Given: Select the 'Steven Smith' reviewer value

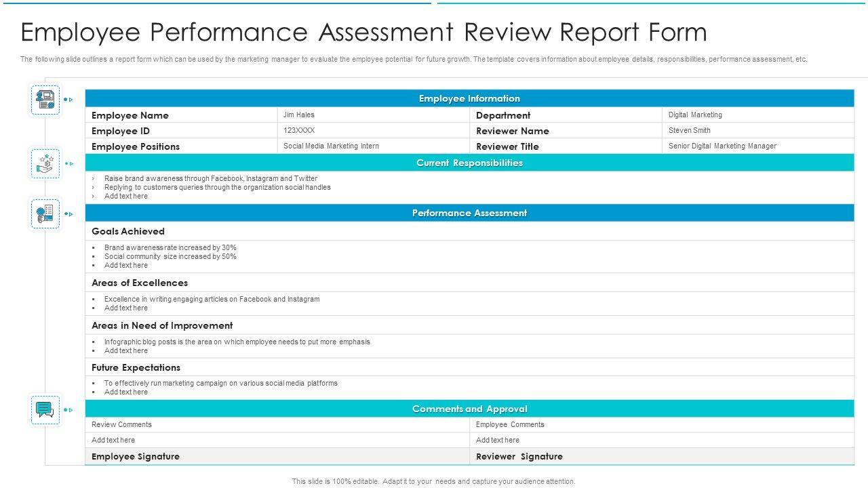Looking at the screenshot, I should (x=690, y=130).
